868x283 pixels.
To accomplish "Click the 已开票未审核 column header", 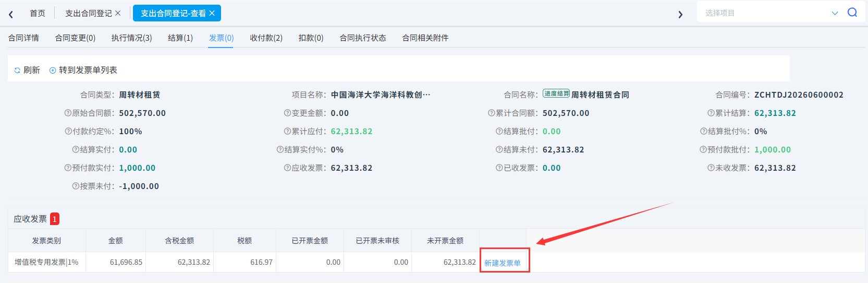I will tap(377, 241).
